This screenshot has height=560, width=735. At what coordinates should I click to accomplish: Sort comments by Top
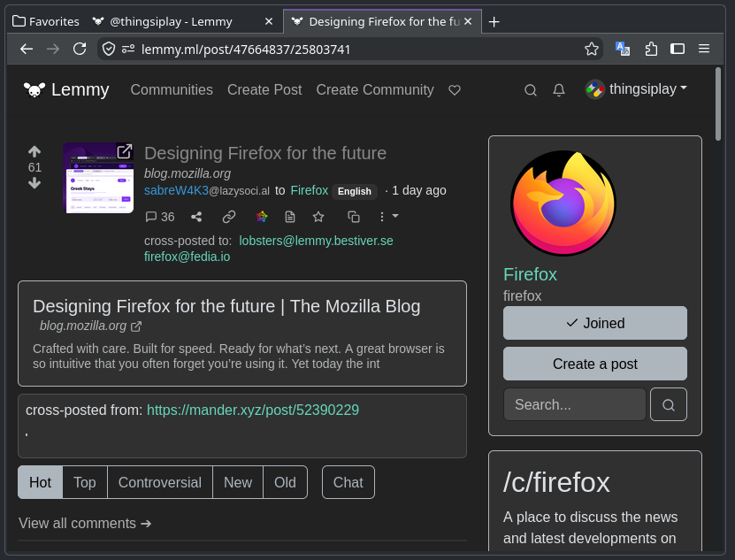(x=85, y=482)
